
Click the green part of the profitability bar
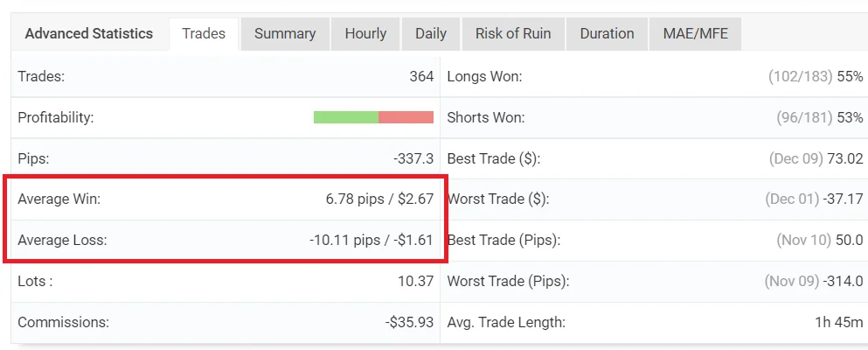pyautogui.click(x=346, y=117)
